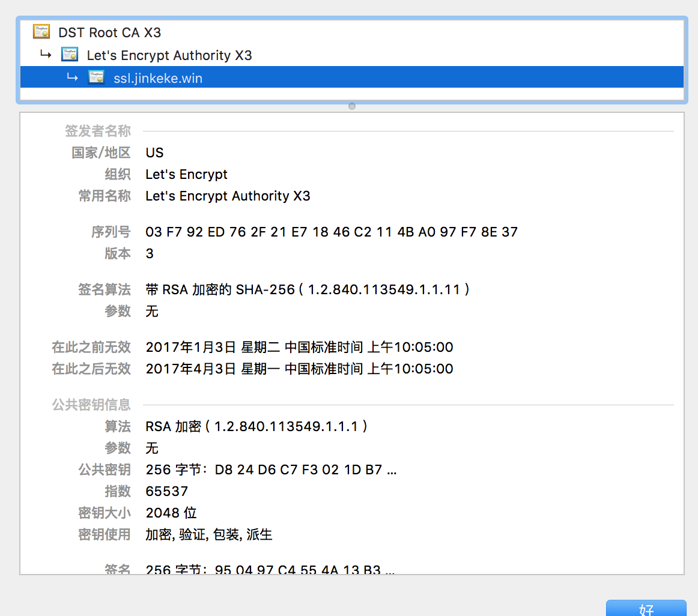Click organization value Let's Encrypt
The width and height of the screenshot is (698, 616).
(x=186, y=175)
